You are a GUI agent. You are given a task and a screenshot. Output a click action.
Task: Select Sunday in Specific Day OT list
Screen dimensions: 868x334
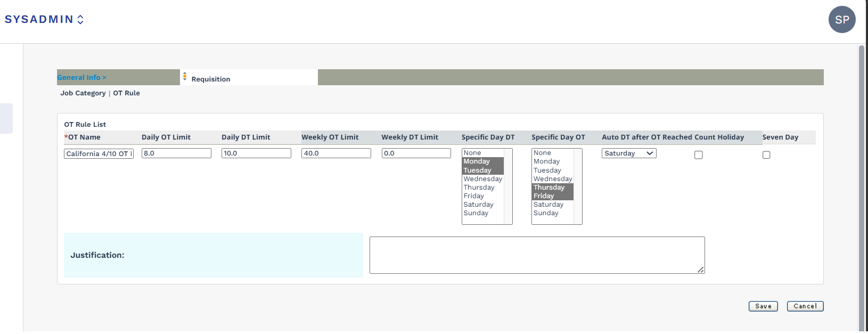(x=553, y=213)
